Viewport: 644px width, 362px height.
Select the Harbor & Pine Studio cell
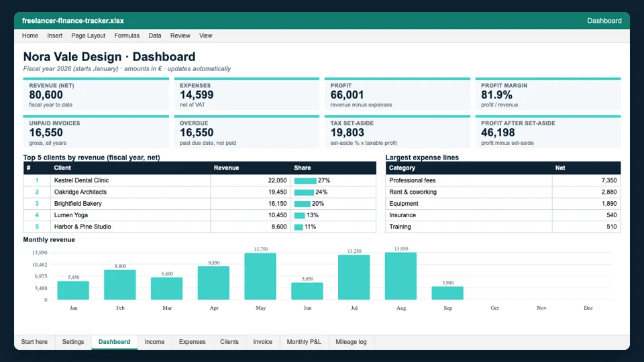point(131,227)
